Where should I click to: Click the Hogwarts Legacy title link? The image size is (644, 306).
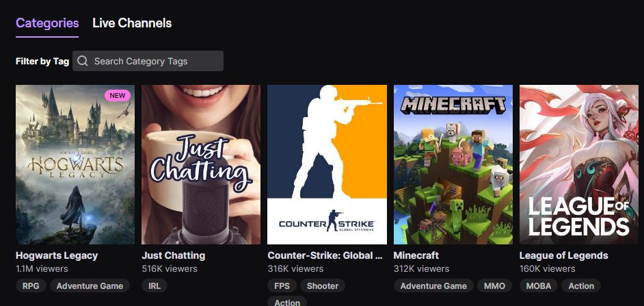tap(57, 255)
